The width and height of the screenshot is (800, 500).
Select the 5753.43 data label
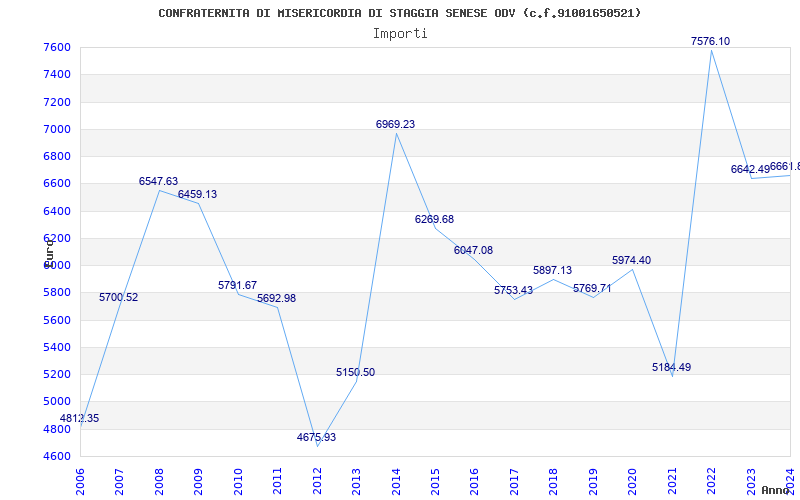click(x=513, y=290)
